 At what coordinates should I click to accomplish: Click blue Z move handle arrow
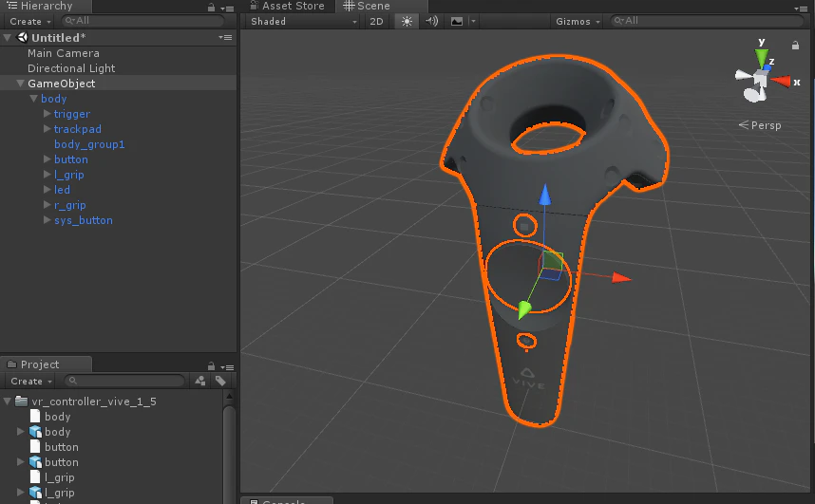tap(544, 195)
